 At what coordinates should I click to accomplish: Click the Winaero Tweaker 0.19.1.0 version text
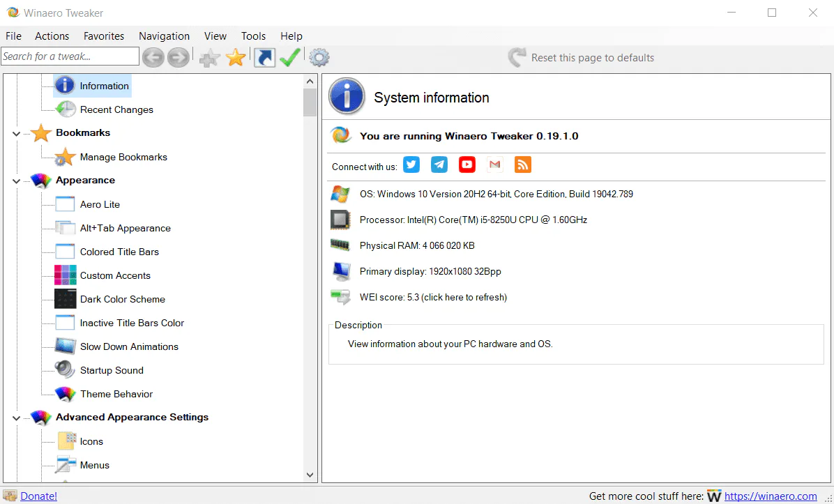(469, 136)
